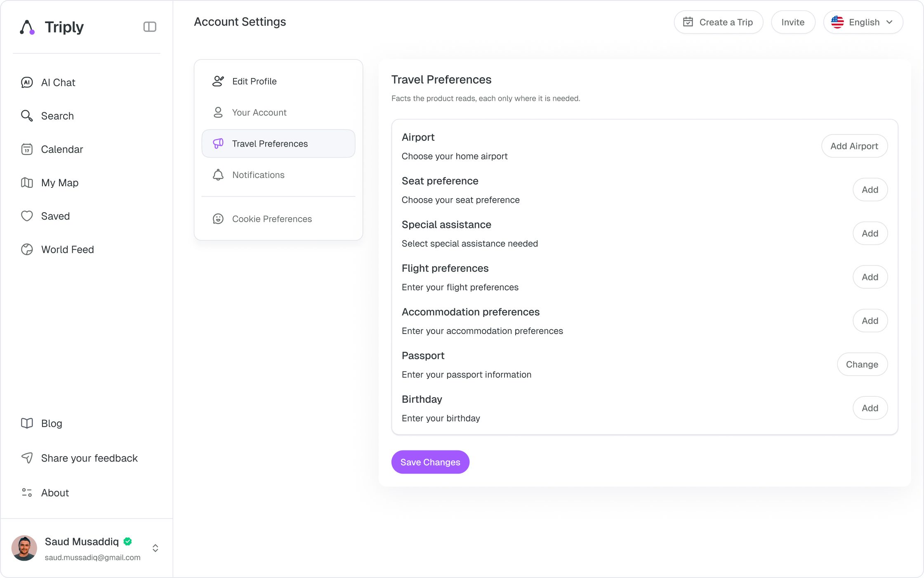924x578 pixels.
Task: Click the Travel Preferences megaphone icon
Action: click(218, 144)
